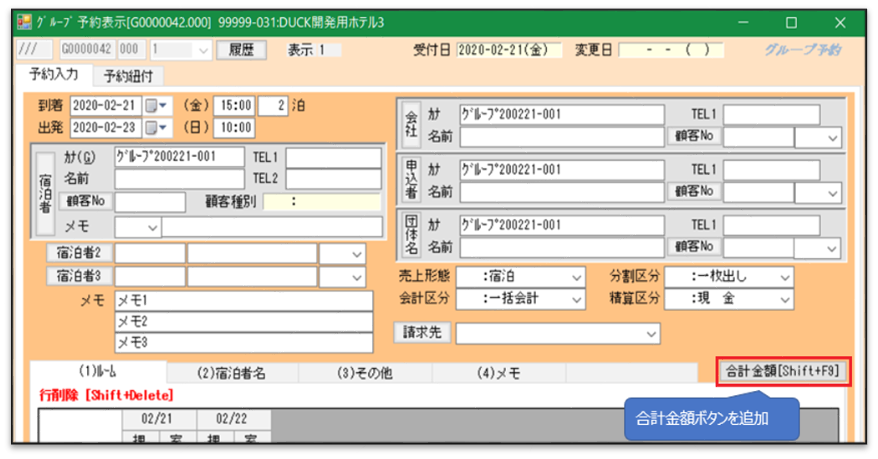878x459 pixels.
Task: Click the 合計金額[Shift+F9] button
Action: 783,371
